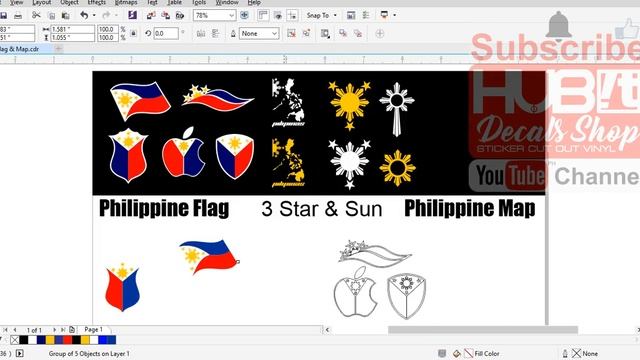Click the To front of layer icon
This screenshot has width=640, height=360.
click(343, 33)
